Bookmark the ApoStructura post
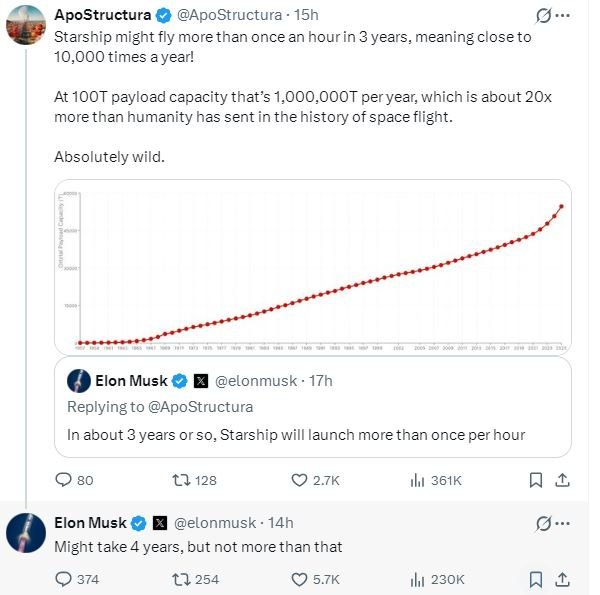Viewport: 600px width, 595px height. tap(536, 480)
